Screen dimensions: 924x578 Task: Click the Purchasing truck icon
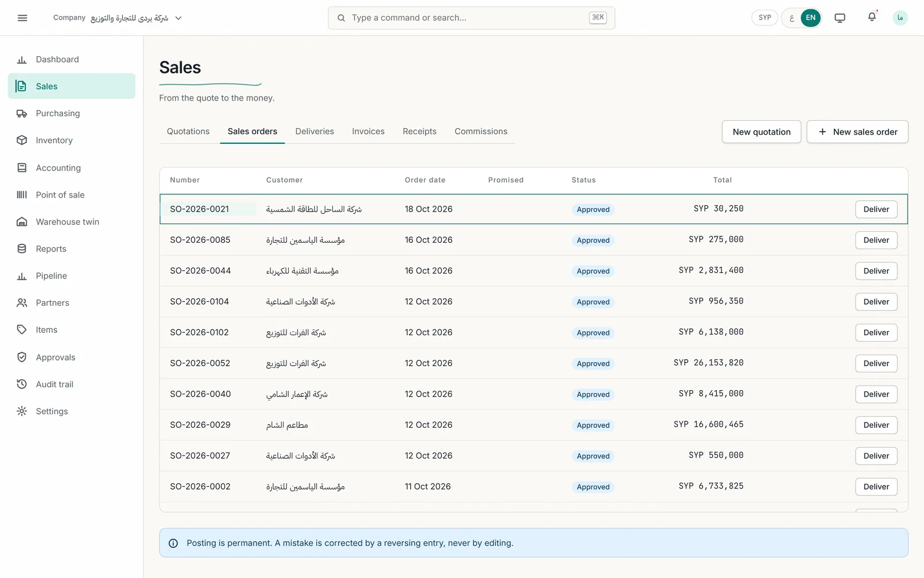click(22, 113)
